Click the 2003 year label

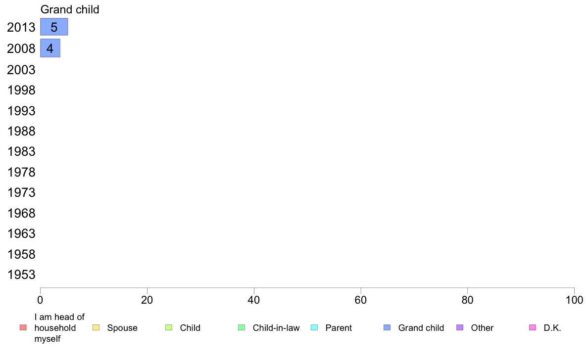pyautogui.click(x=21, y=70)
